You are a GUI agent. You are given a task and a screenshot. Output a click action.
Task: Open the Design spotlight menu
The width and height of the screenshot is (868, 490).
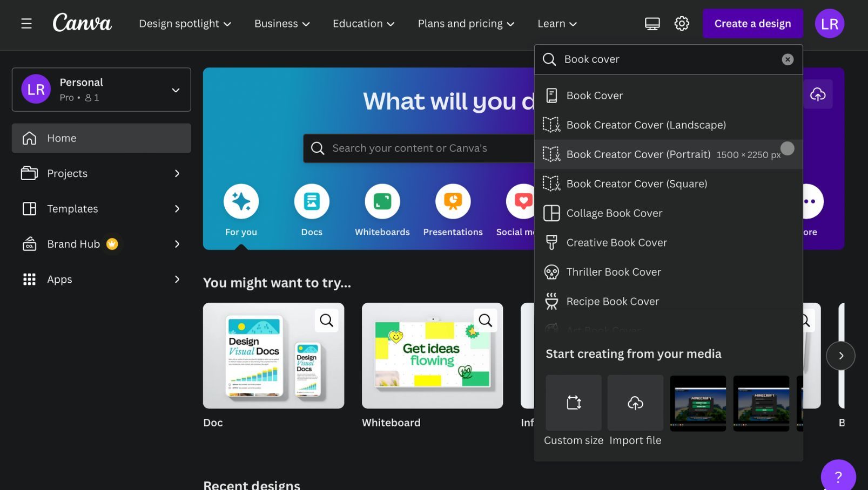coord(185,23)
